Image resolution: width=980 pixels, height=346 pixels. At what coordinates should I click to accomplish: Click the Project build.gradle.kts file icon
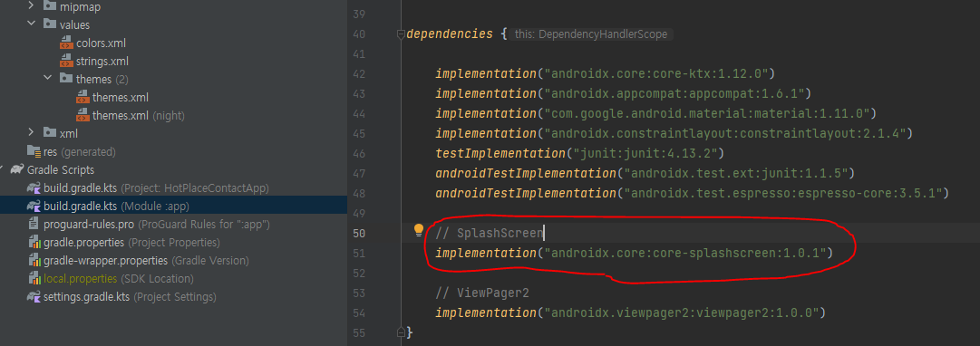[34, 187]
